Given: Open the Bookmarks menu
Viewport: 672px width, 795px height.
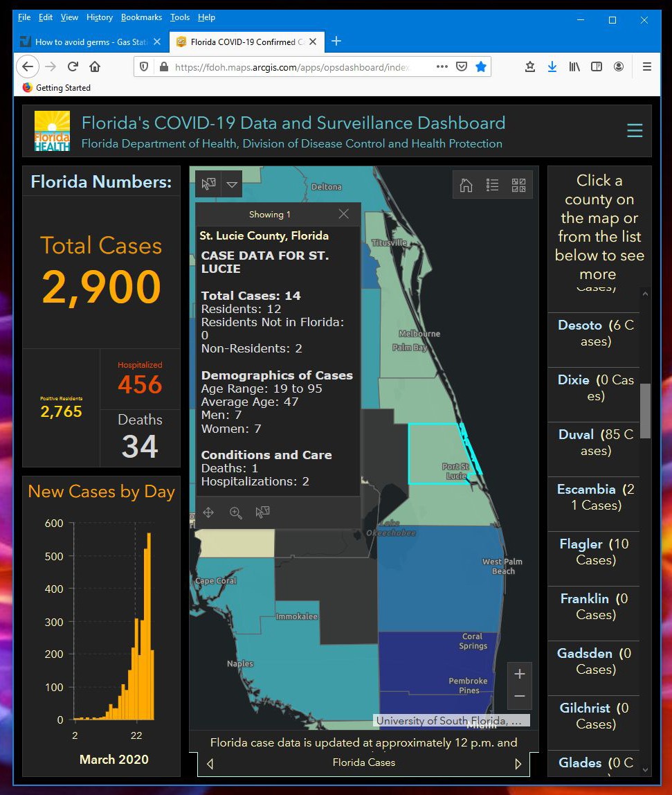Looking at the screenshot, I should (x=141, y=17).
